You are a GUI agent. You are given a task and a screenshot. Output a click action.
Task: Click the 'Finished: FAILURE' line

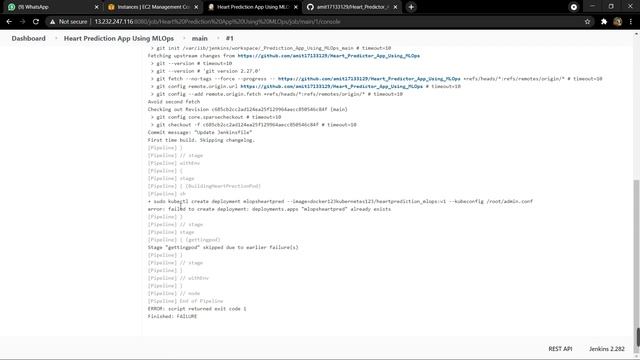click(x=172, y=316)
